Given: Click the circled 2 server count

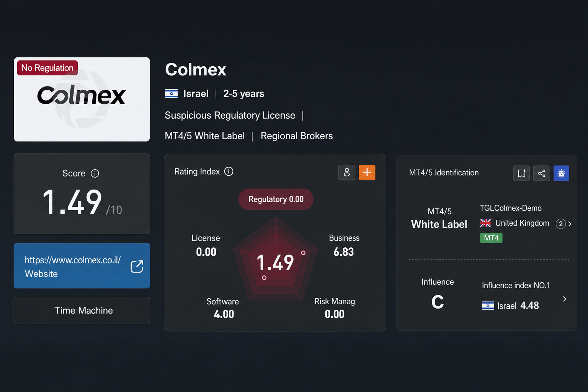Looking at the screenshot, I should pos(561,224).
